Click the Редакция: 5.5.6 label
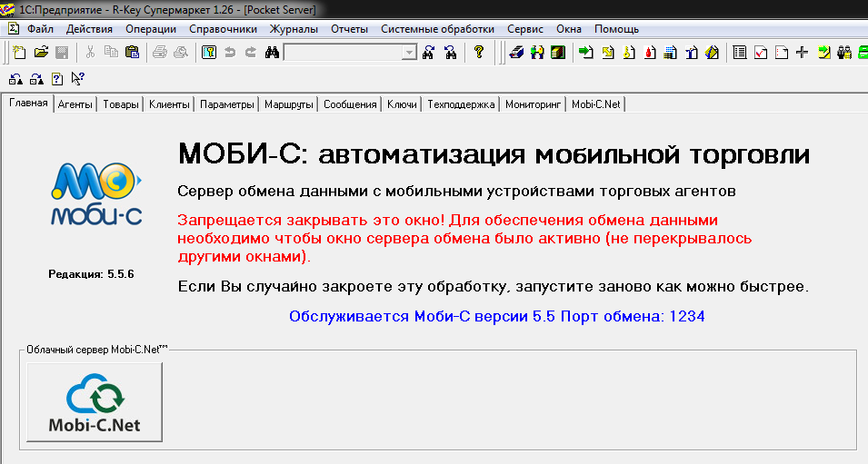Screen dimensions: 868x464 coord(91,273)
